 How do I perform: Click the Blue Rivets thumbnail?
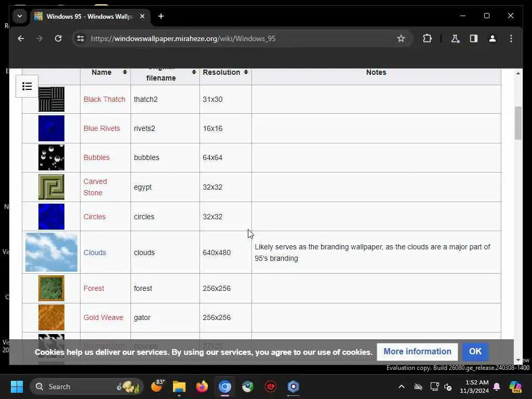coord(51,129)
